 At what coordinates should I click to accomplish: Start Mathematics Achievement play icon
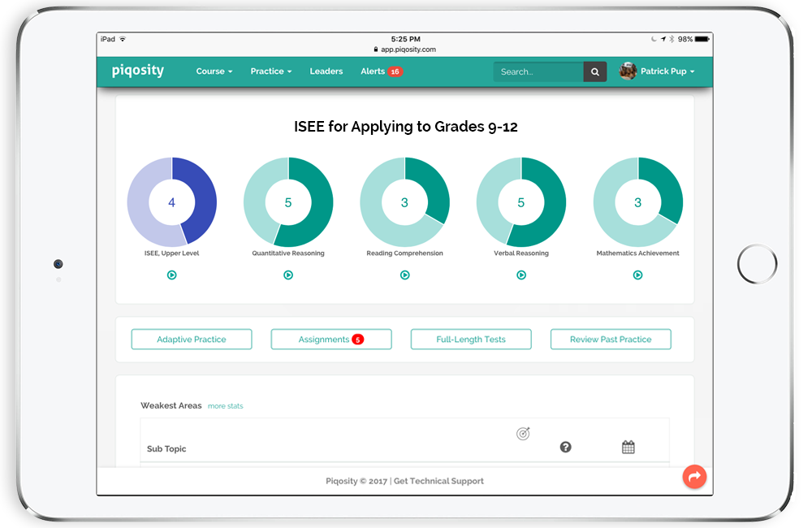pyautogui.click(x=637, y=275)
